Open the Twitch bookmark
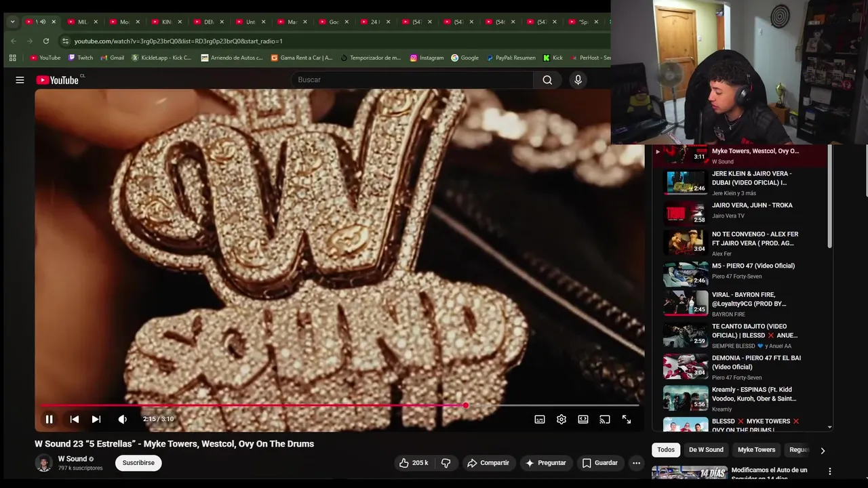The width and height of the screenshot is (868, 488). pos(81,58)
